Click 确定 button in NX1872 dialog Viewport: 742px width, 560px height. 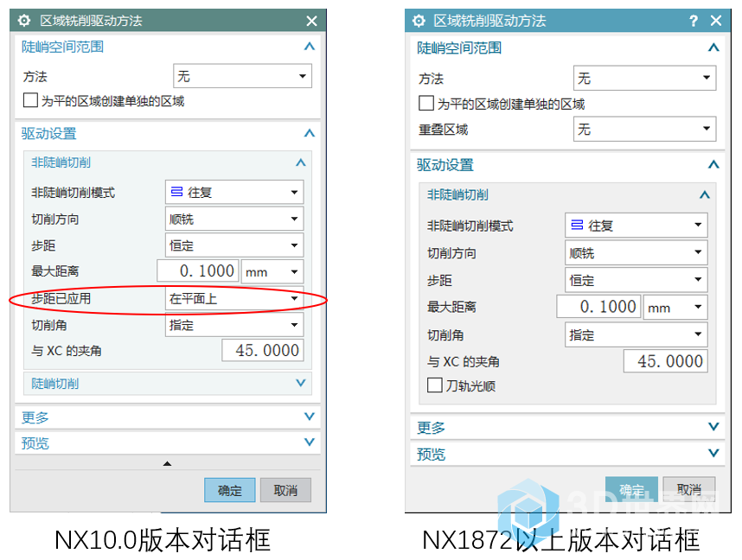[x=631, y=488]
